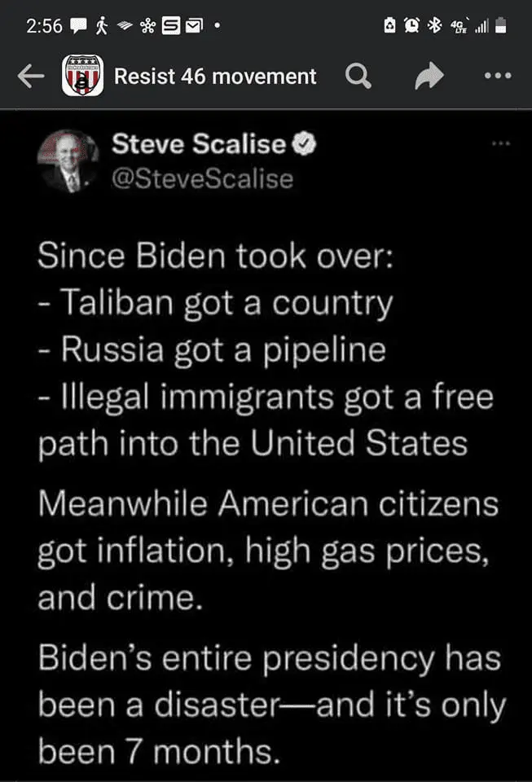532x782 pixels.
Task: Tap the Bluetooth status icon
Action: click(x=436, y=26)
